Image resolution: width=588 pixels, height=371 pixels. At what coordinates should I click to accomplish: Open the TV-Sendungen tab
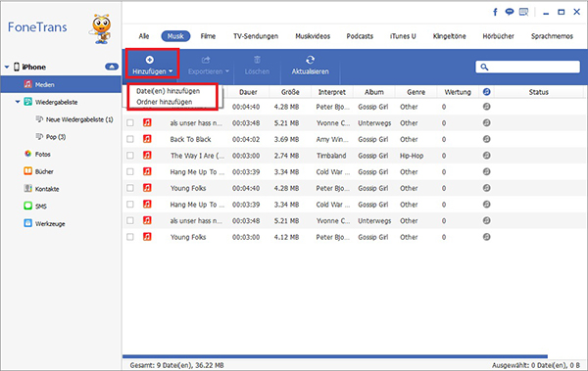pos(256,36)
